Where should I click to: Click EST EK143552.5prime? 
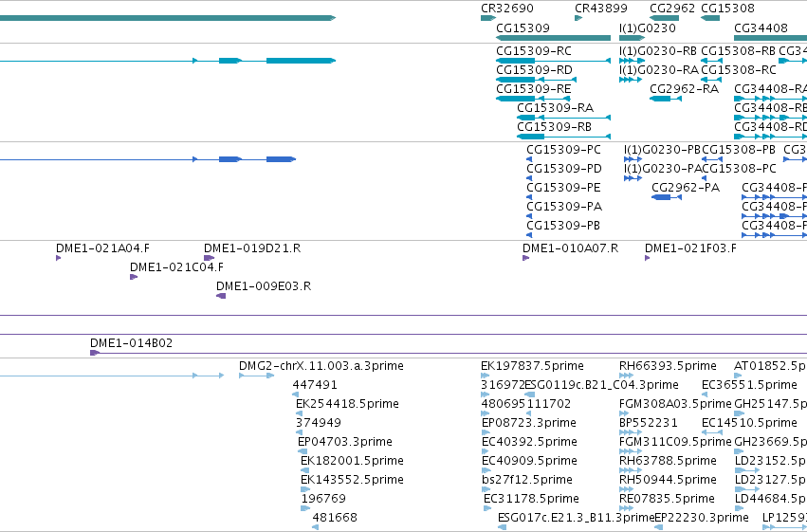click(305, 490)
